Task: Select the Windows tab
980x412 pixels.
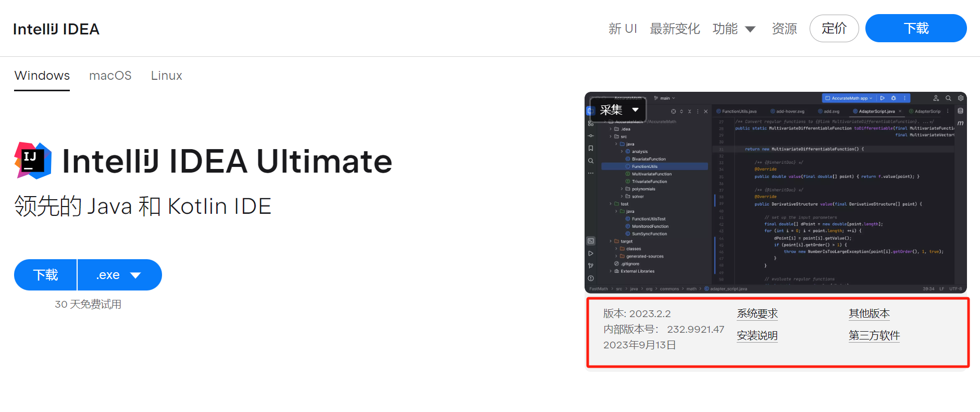Action: pos(42,76)
